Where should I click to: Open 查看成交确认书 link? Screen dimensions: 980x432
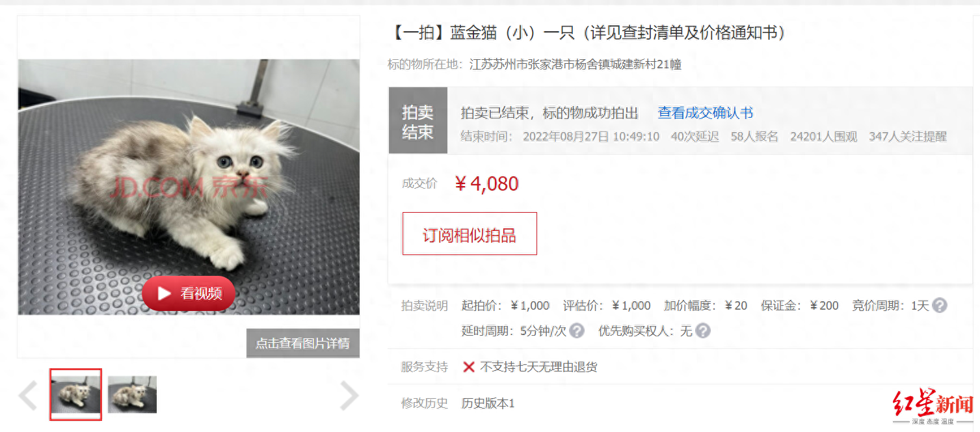(x=705, y=113)
